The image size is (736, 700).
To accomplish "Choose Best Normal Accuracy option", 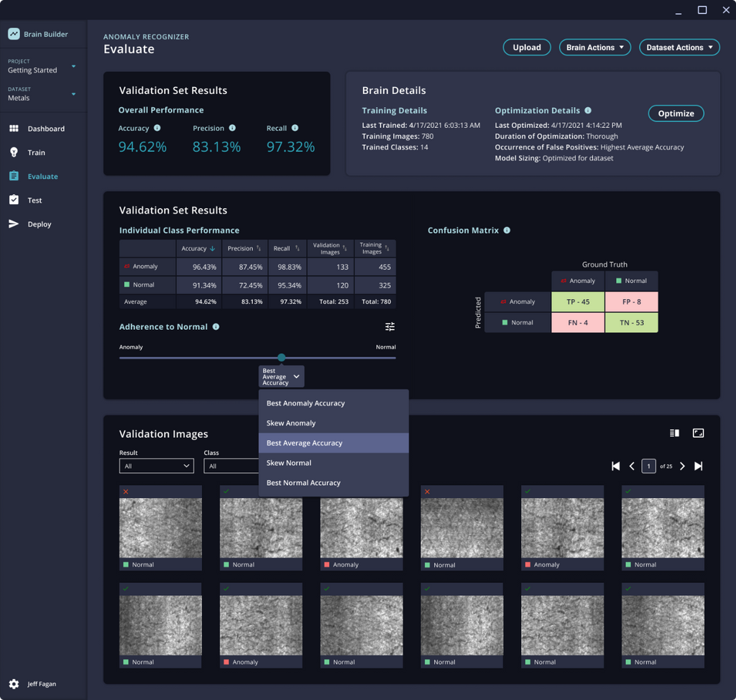I will [x=303, y=483].
